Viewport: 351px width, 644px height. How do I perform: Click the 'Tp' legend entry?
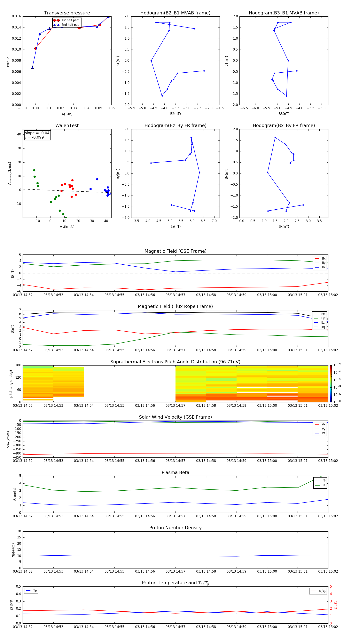(31, 591)
